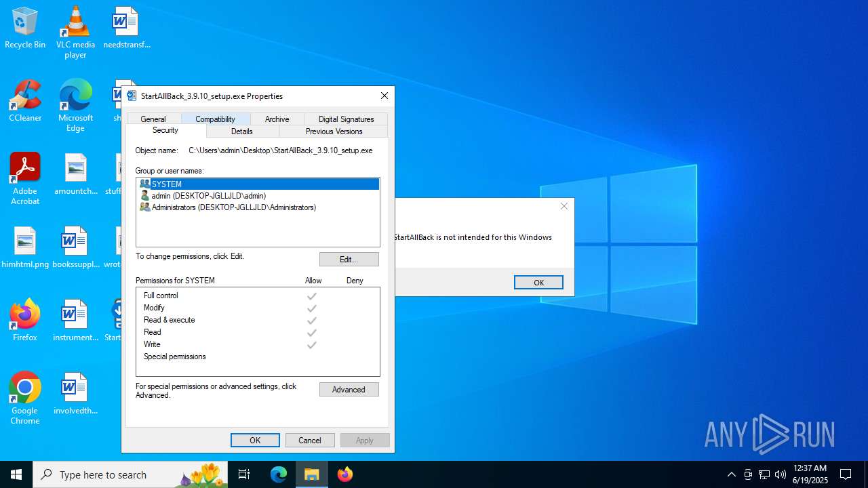This screenshot has height=488, width=868.
Task: Click the Read & execute permission row
Action: pos(258,320)
